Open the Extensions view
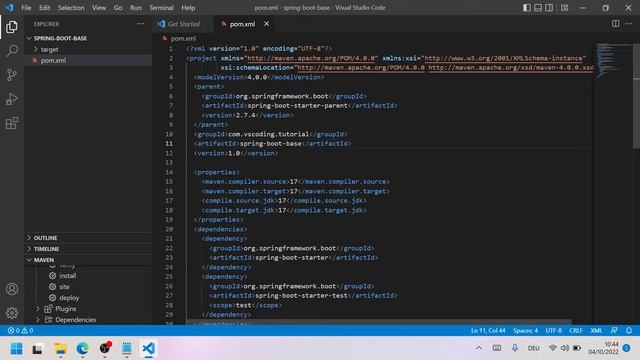Viewport: 640px width, 360px height. click(x=12, y=123)
